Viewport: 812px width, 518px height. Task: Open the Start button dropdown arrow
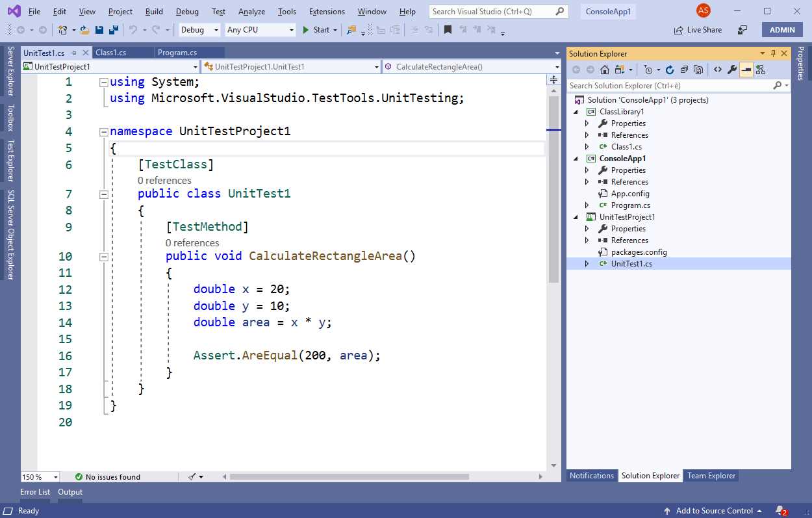(x=335, y=30)
